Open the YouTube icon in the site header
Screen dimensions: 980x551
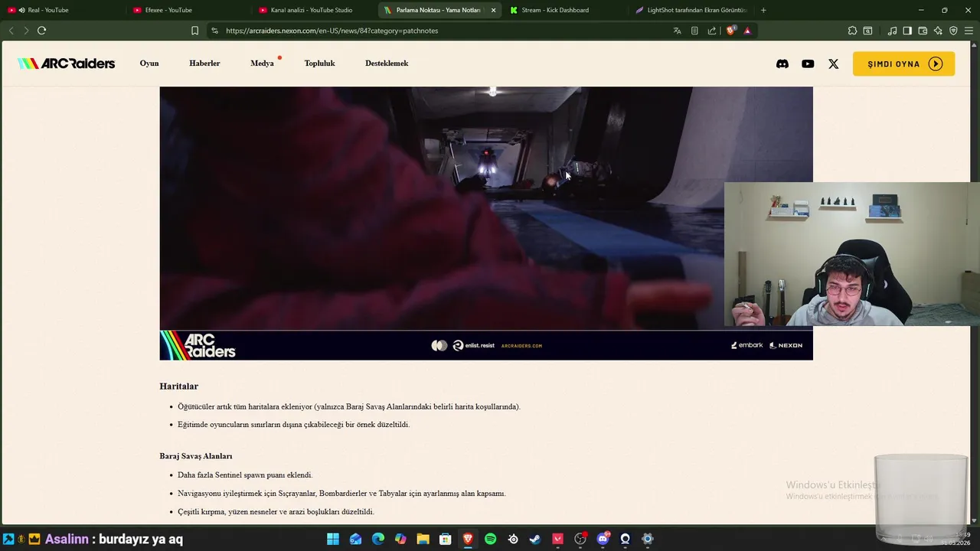(808, 64)
